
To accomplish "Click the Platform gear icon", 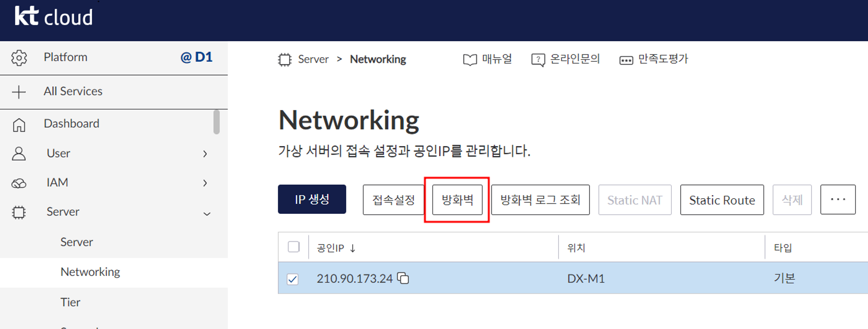I will click(19, 58).
